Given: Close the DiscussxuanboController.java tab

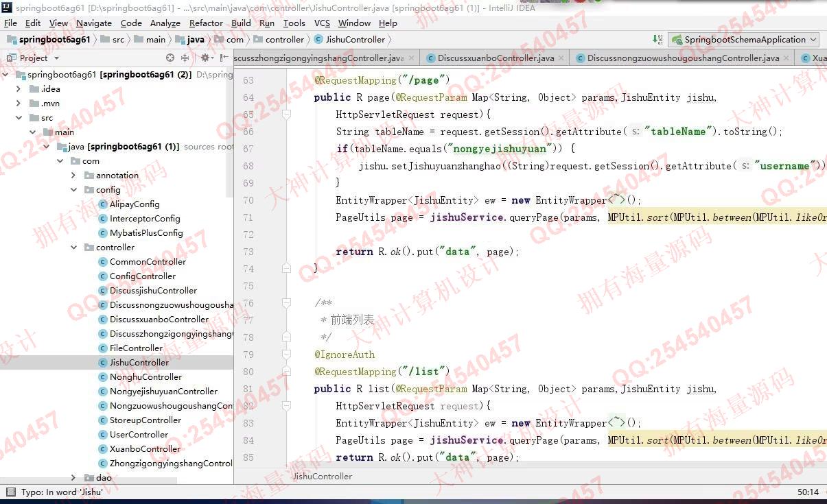Looking at the screenshot, I should [x=561, y=58].
